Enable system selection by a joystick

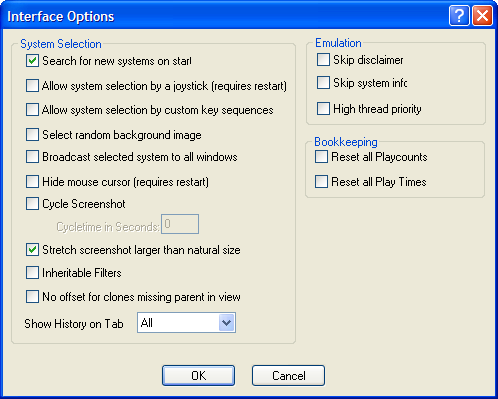pos(32,86)
